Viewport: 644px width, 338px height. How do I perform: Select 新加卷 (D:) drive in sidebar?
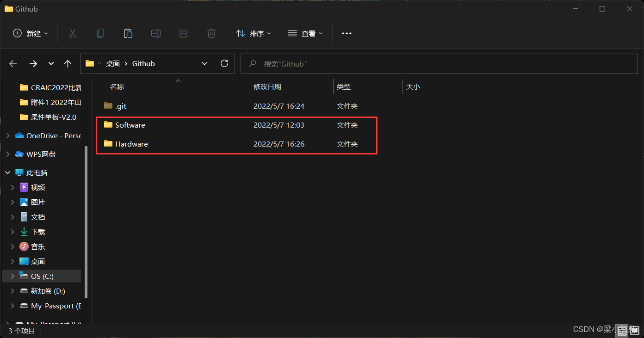click(x=42, y=291)
